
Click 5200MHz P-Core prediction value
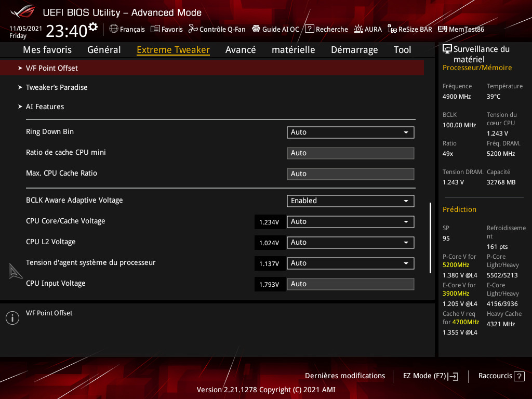(456, 265)
